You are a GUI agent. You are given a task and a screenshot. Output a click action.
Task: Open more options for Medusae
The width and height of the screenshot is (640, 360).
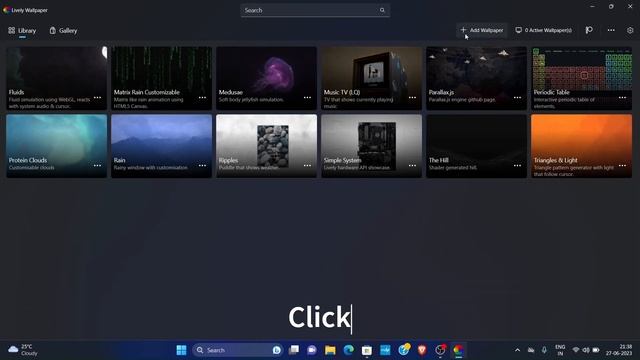(307, 98)
